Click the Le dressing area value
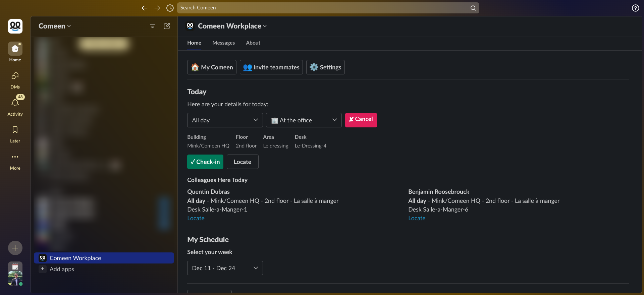The height and width of the screenshot is (295, 644). 276,146
